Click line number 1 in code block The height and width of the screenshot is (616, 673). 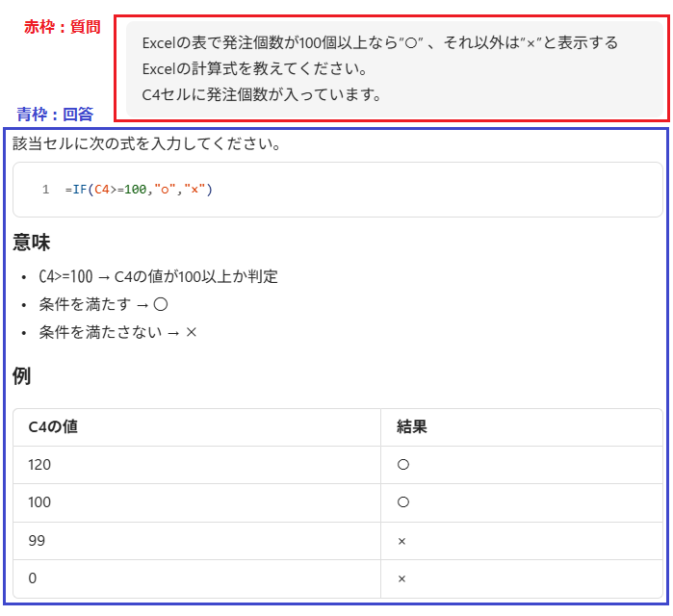(45, 190)
